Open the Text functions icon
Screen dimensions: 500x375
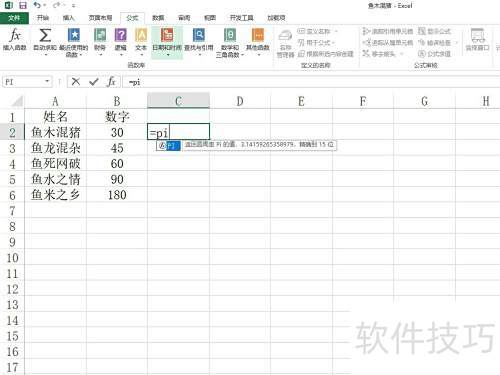(141, 35)
